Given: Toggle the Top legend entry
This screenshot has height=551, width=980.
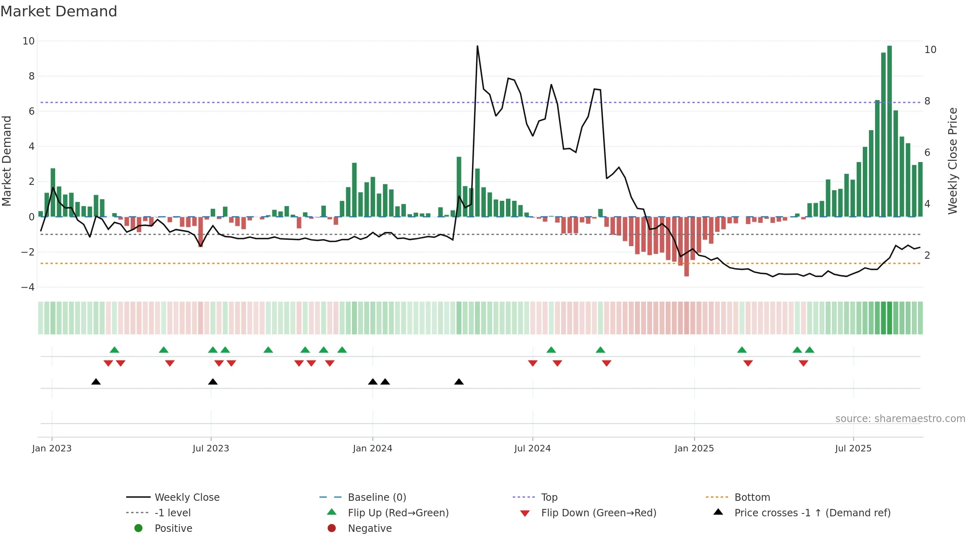Looking at the screenshot, I should [535, 497].
